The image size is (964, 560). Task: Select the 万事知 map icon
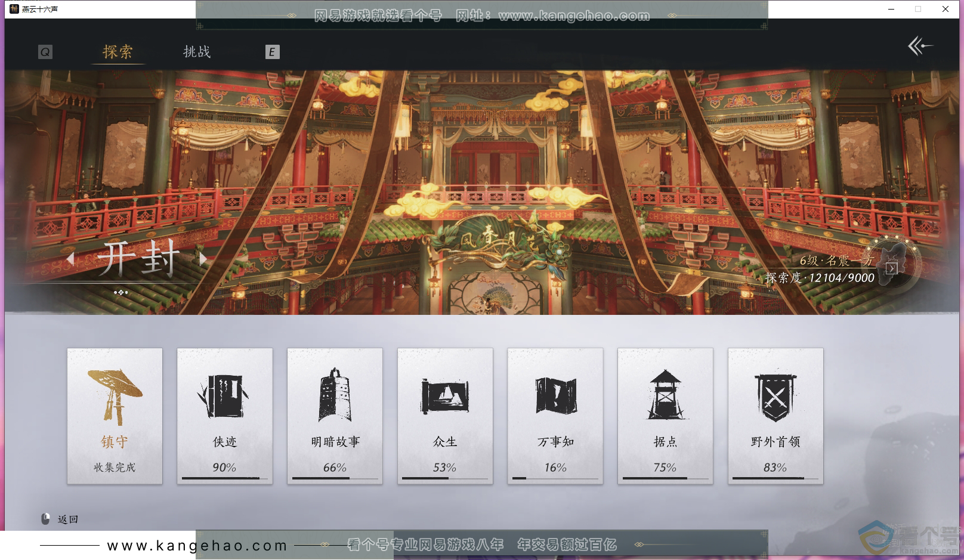(x=555, y=395)
